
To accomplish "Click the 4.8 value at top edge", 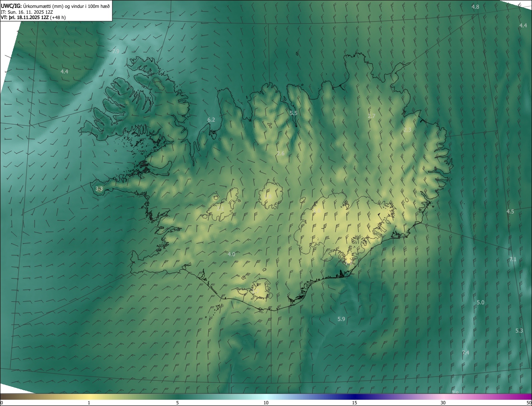I will 475,7.
